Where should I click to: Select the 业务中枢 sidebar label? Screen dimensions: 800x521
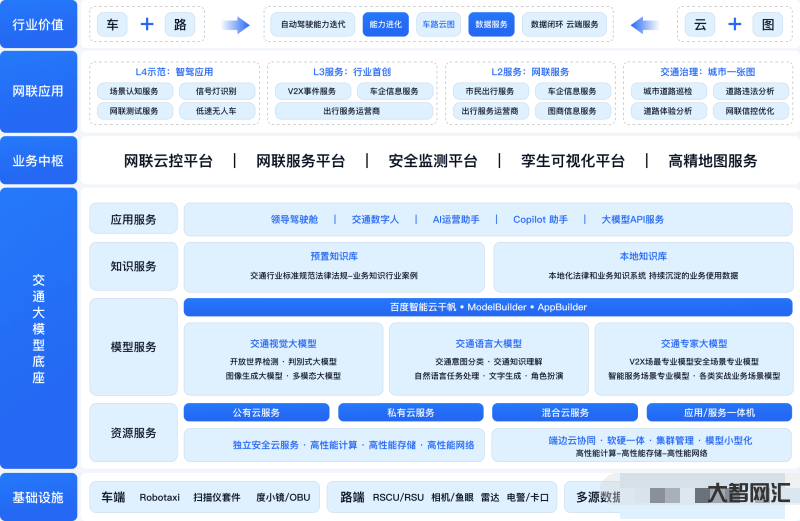pyautogui.click(x=39, y=161)
